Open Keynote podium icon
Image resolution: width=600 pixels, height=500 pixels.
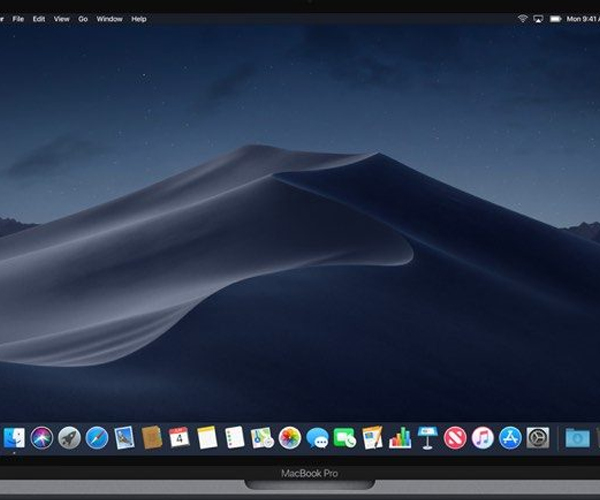tap(427, 437)
